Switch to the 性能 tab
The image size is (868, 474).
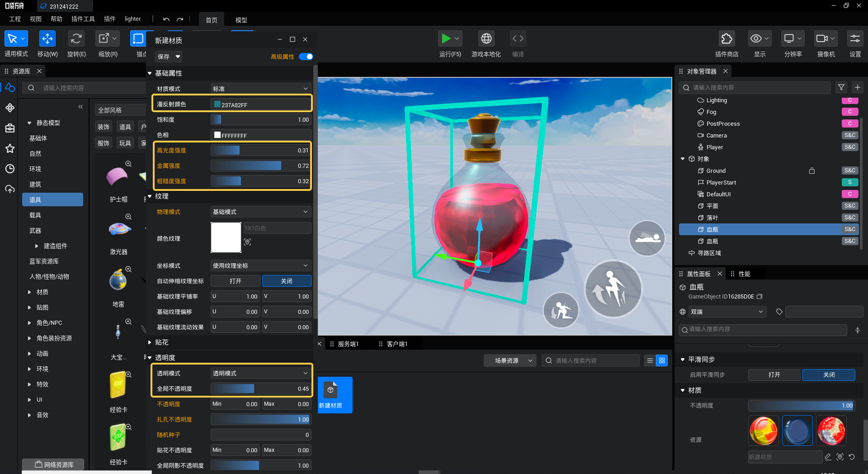pyautogui.click(x=744, y=274)
